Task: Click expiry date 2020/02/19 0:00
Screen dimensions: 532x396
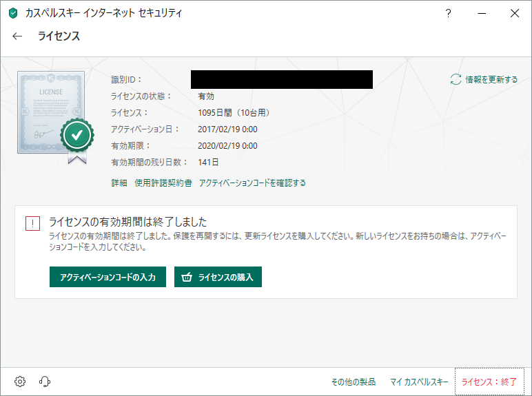Action: pos(227,146)
